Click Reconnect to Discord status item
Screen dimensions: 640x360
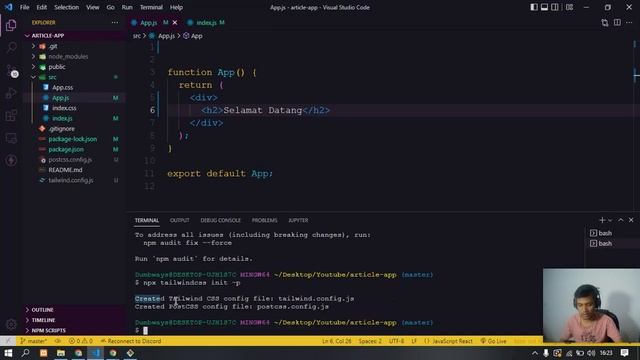pyautogui.click(x=131, y=341)
